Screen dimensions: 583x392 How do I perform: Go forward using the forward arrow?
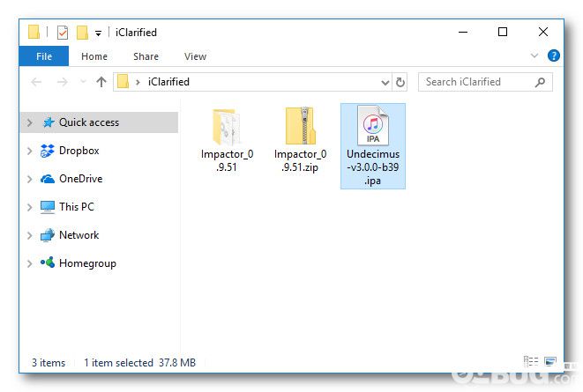pyautogui.click(x=62, y=82)
